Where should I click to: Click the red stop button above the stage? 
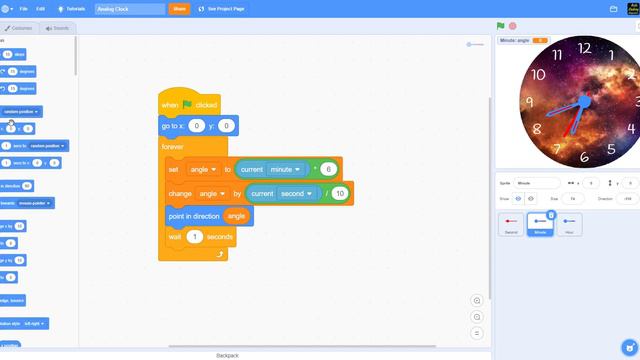pyautogui.click(x=512, y=26)
